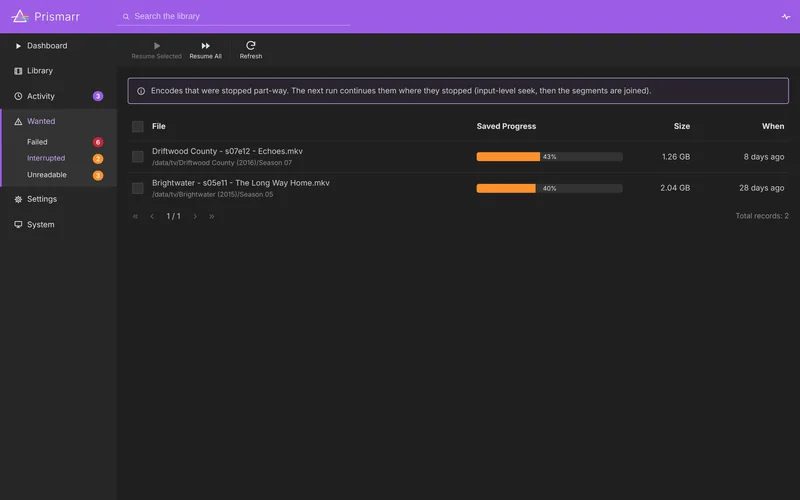Check the Driftwood County row checkbox
This screenshot has height=500, width=800.
(138, 157)
